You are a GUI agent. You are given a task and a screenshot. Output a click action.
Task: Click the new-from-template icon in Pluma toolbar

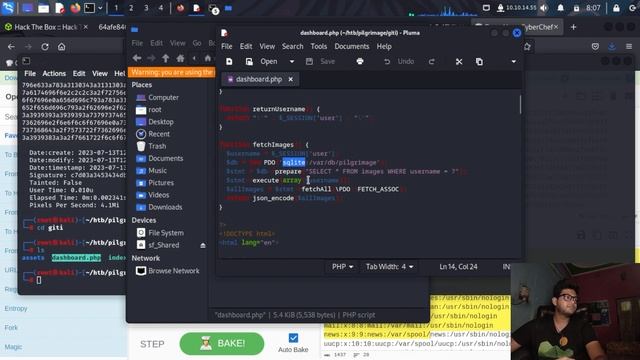pos(249,62)
